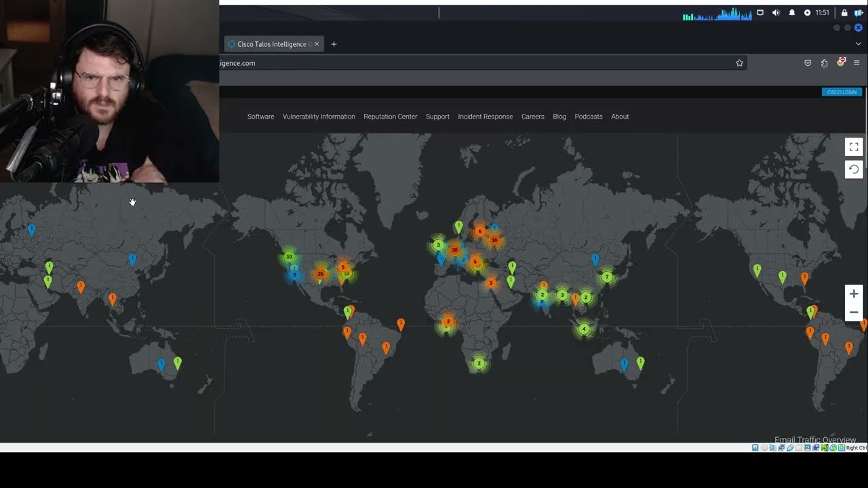
Task: Click the green cluster marker labeled 7
Action: coord(607,277)
